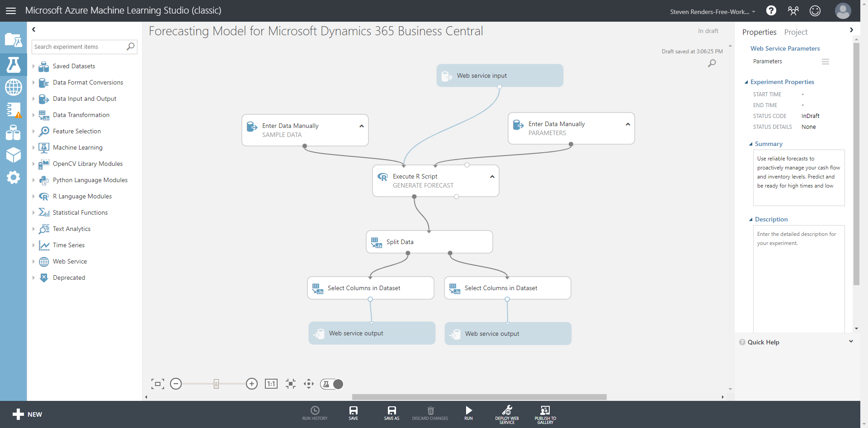Expand Feature Selection category

(33, 131)
